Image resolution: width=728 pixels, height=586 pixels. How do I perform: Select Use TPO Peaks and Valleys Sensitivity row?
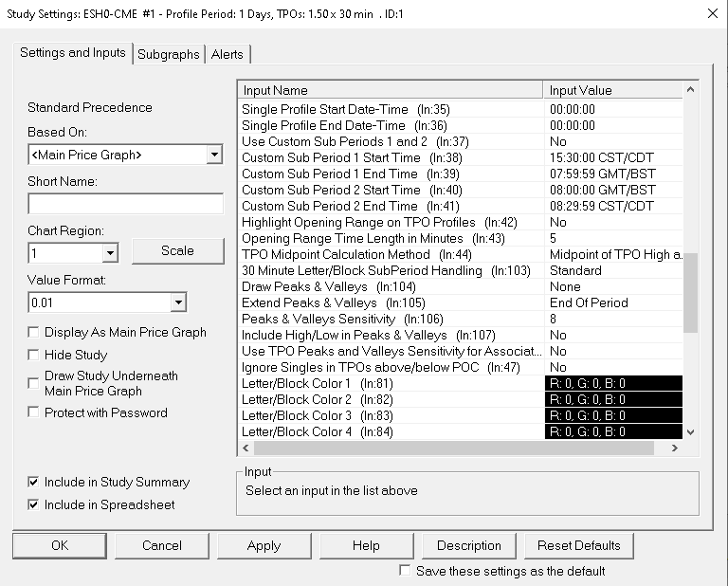point(460,352)
